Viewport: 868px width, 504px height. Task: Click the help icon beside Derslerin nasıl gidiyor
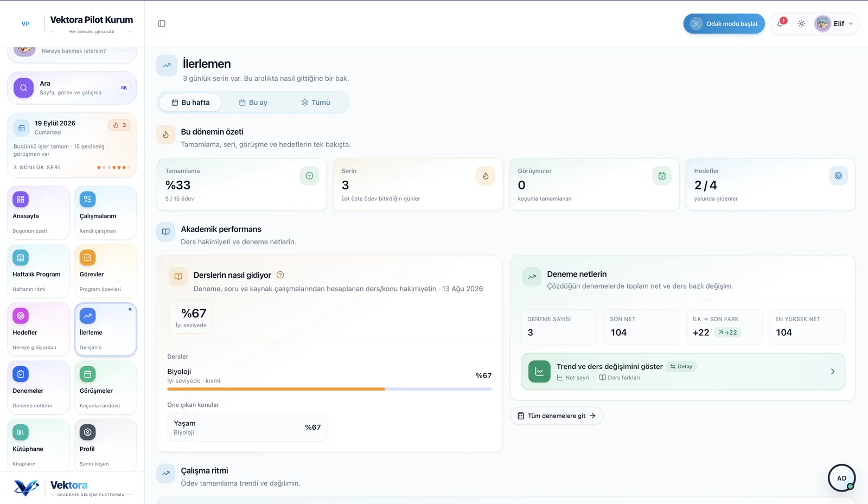click(280, 275)
